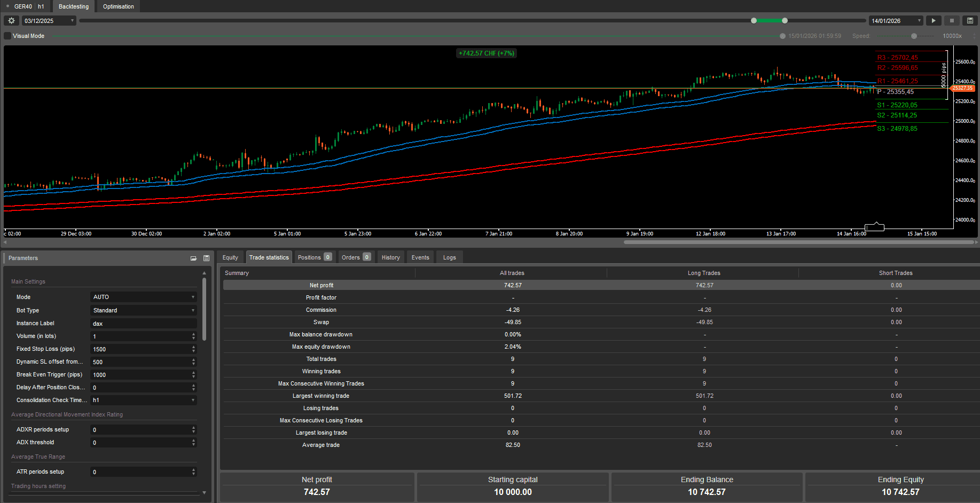Click Parameters panel drag grip handle

(4, 258)
